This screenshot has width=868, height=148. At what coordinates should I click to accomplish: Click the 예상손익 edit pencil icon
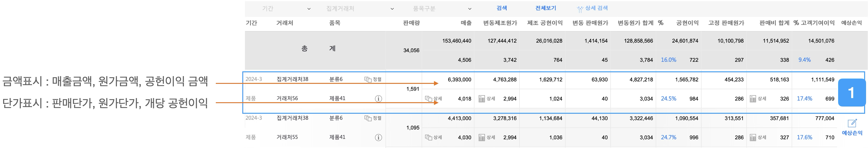point(852,124)
